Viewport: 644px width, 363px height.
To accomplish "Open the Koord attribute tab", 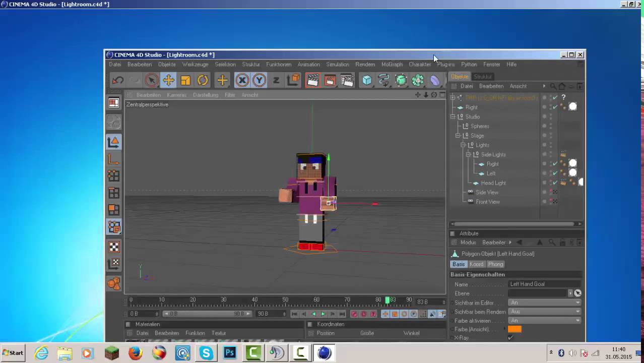I will click(476, 264).
